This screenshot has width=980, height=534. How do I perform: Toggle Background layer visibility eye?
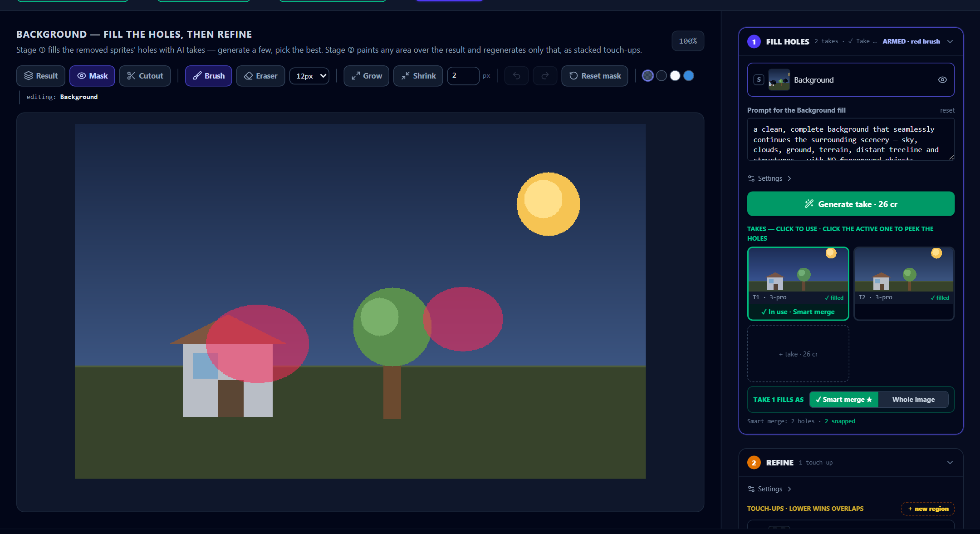942,80
